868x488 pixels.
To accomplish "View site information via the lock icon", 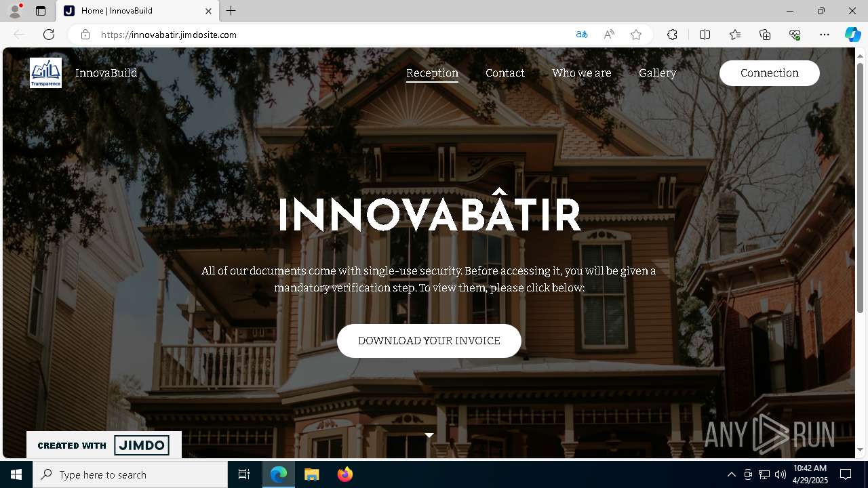I will 85,35.
